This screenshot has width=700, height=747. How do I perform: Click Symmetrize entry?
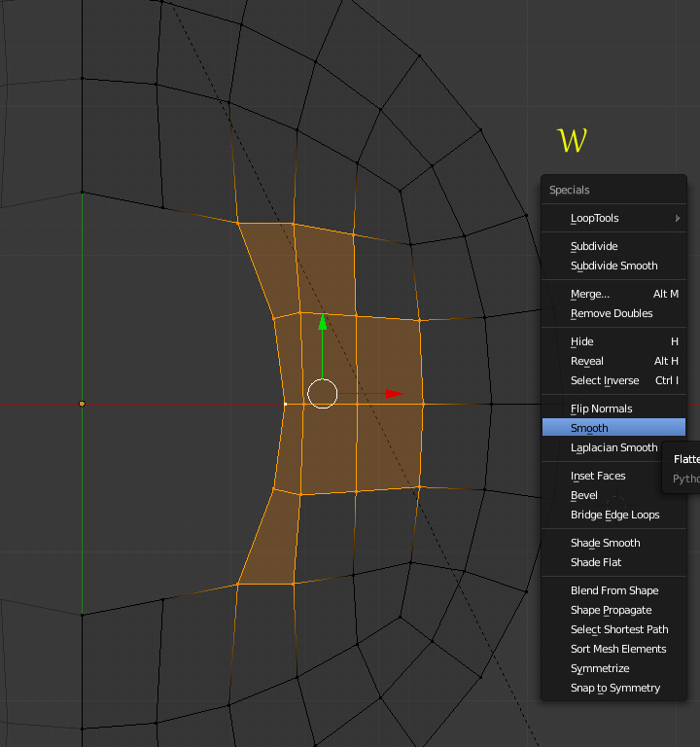point(613,669)
